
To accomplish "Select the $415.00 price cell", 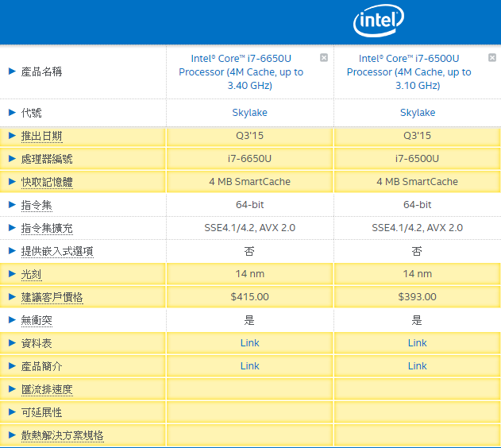I will [249, 297].
